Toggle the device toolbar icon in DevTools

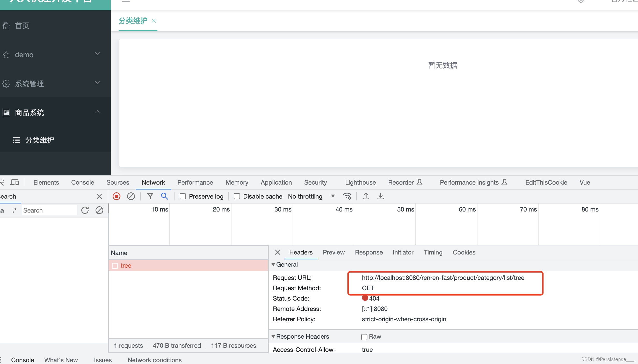[x=15, y=182]
